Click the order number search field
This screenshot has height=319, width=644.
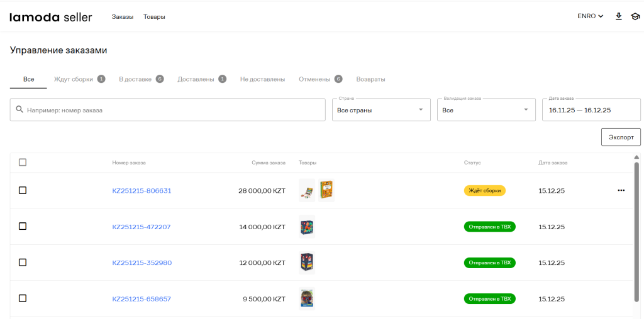point(173,110)
